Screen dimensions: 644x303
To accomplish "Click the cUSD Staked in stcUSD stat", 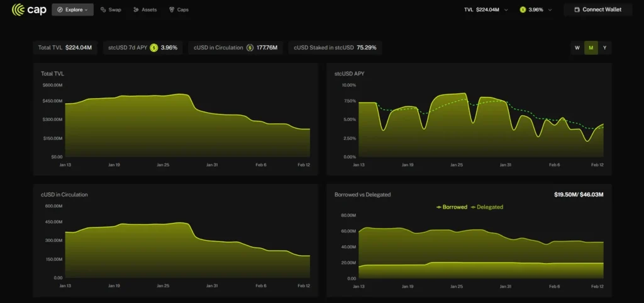I will point(335,47).
